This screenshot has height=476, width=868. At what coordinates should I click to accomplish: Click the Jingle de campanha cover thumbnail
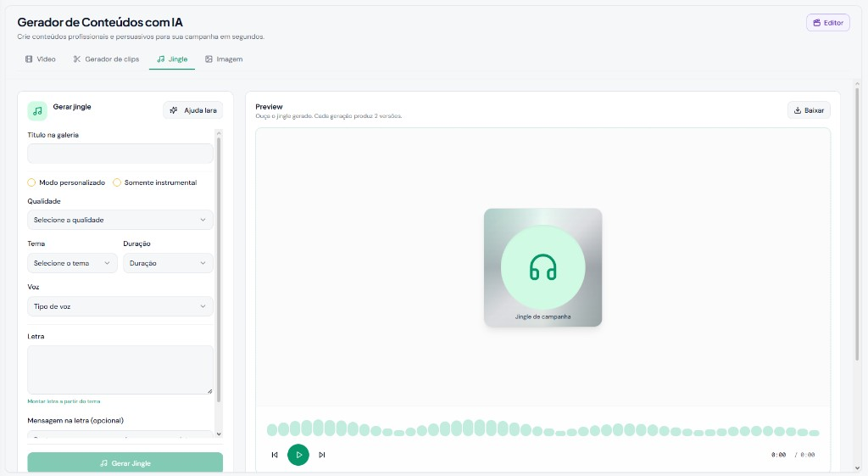543,267
